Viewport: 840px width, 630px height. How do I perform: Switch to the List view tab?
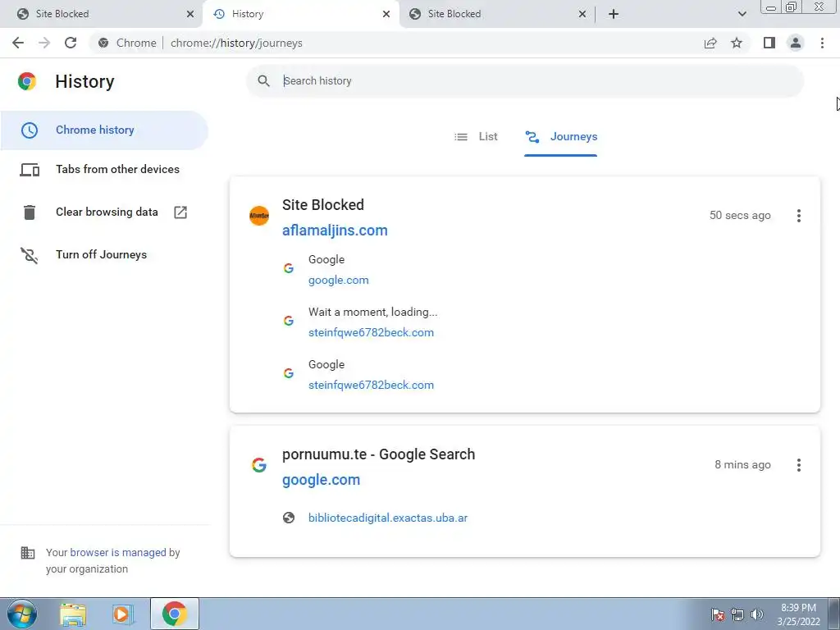(x=476, y=137)
